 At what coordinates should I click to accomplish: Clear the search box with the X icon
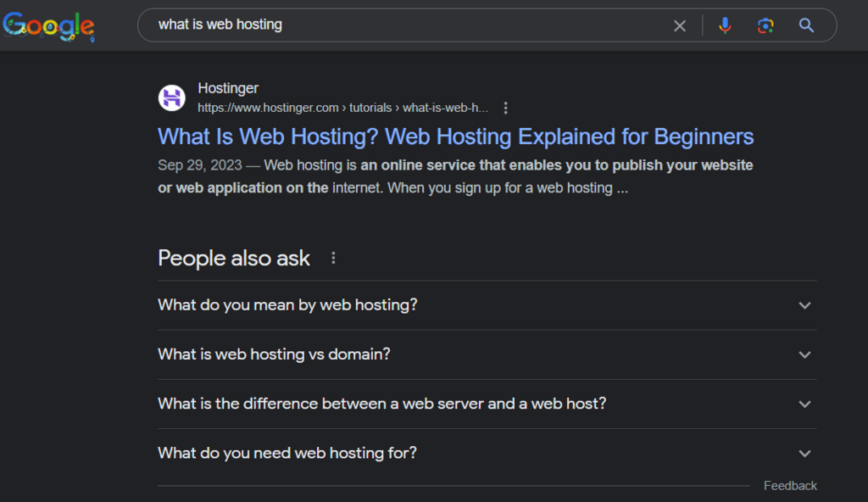(x=680, y=25)
